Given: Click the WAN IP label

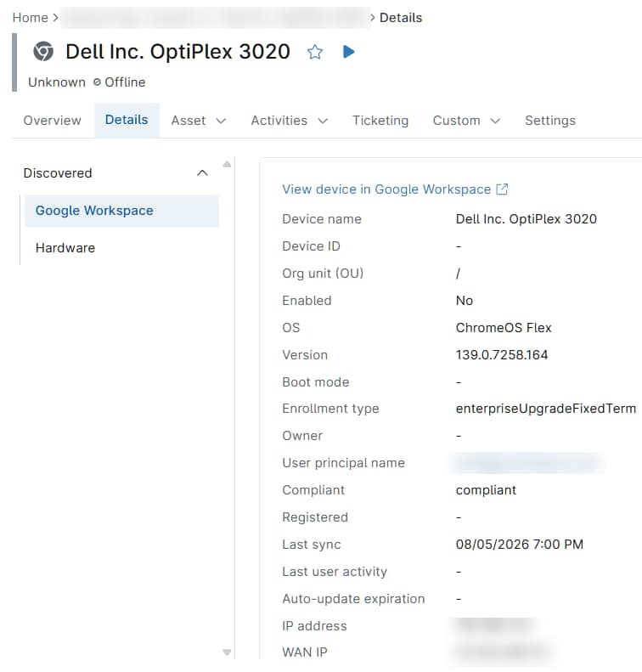Looking at the screenshot, I should coord(305,652).
